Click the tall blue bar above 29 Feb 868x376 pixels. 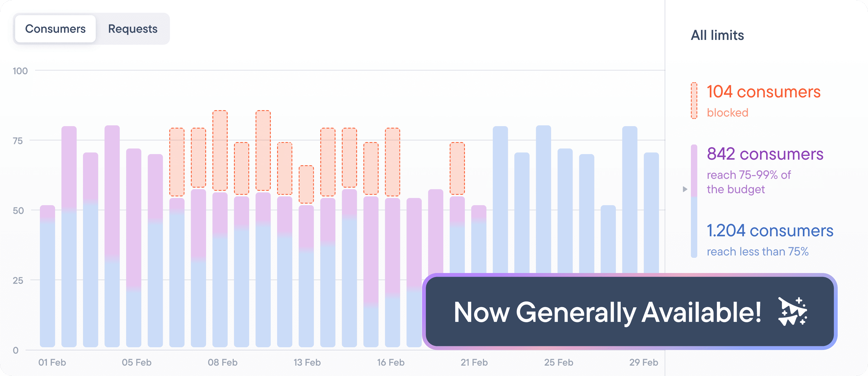click(629, 199)
